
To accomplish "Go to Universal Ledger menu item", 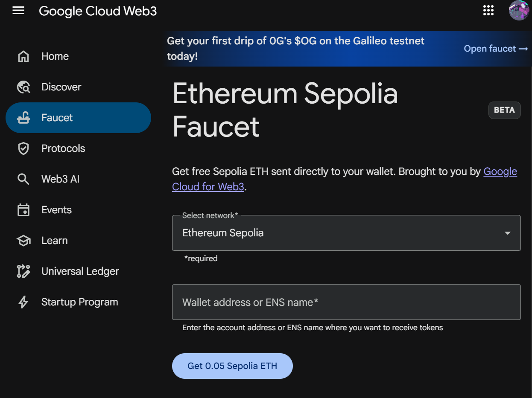I will click(x=80, y=271).
